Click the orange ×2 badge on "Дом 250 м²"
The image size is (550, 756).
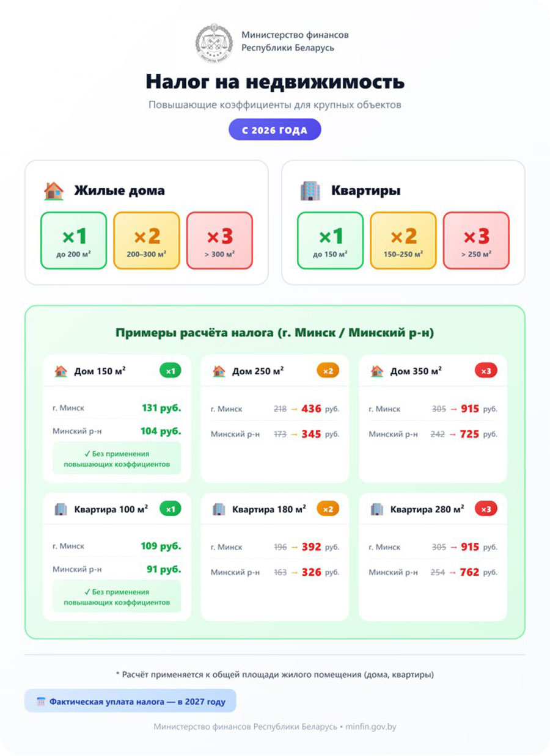tap(328, 371)
